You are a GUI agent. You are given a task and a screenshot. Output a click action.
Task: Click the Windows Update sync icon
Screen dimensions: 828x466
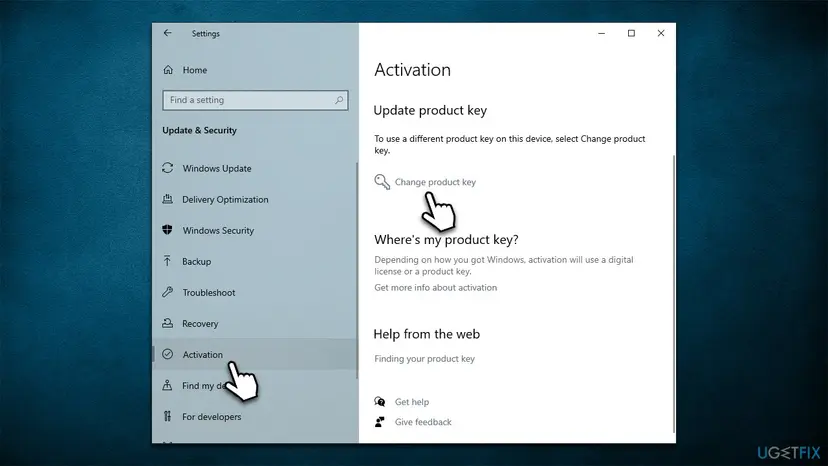tap(167, 168)
